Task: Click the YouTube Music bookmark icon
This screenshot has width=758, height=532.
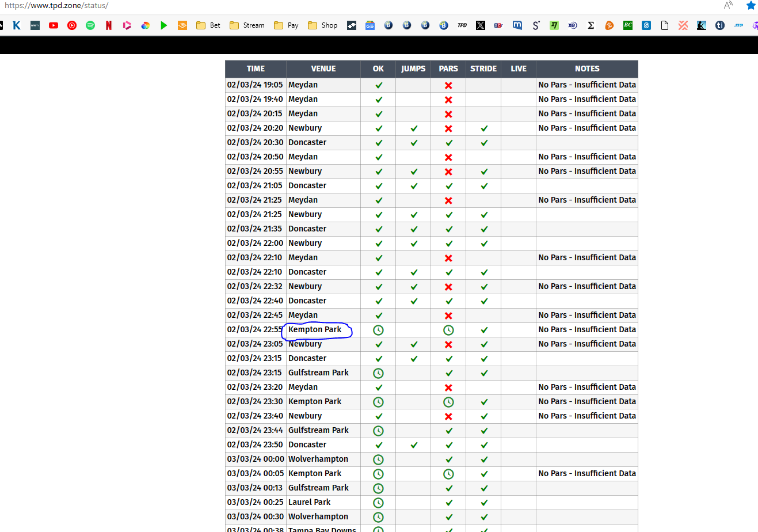Action: 72,25
